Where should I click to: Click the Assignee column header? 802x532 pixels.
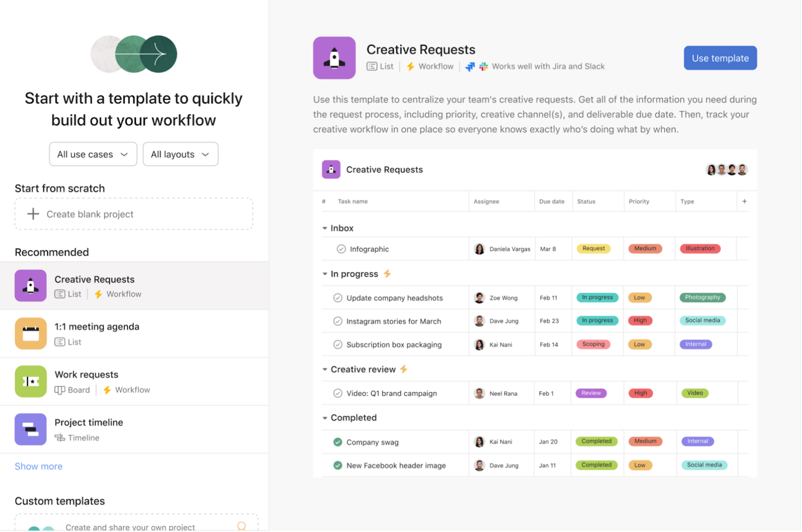pyautogui.click(x=487, y=201)
